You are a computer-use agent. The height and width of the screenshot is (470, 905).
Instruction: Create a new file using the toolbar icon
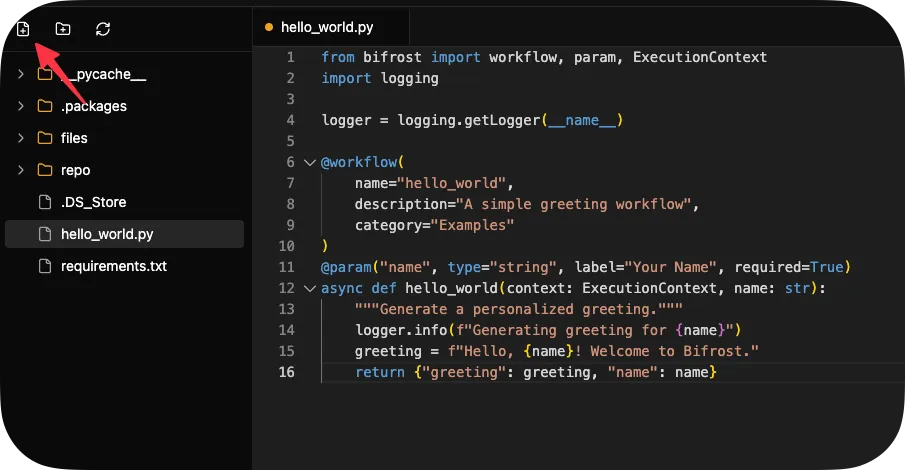click(23, 29)
